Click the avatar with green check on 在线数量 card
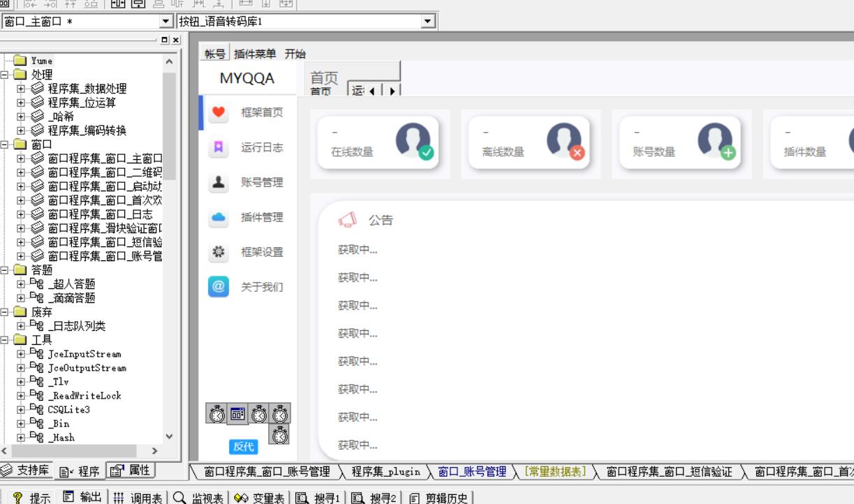This screenshot has height=504, width=854. click(x=414, y=142)
